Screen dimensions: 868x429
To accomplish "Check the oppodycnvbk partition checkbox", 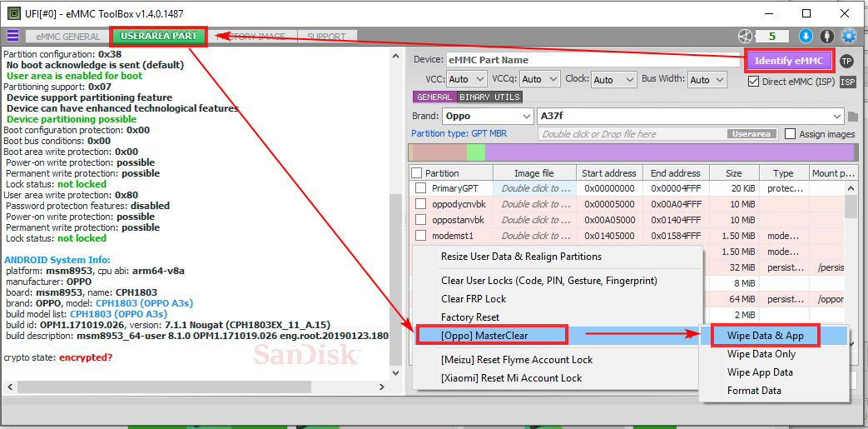I will click(x=421, y=204).
